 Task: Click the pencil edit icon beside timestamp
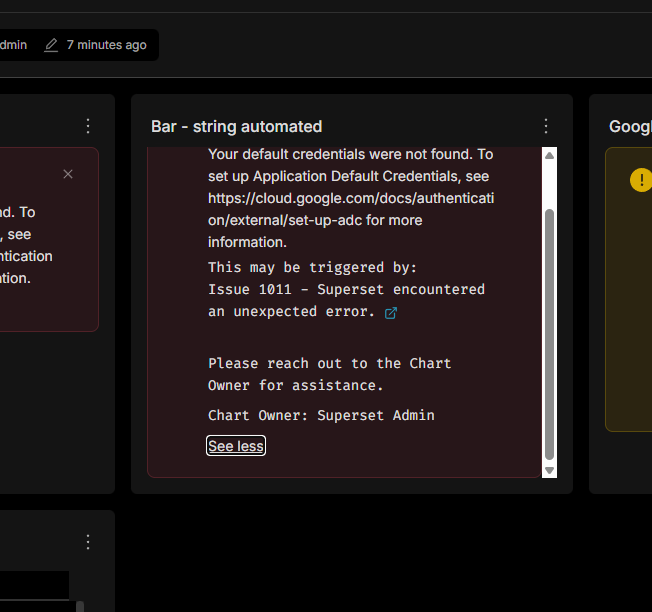[x=51, y=45]
